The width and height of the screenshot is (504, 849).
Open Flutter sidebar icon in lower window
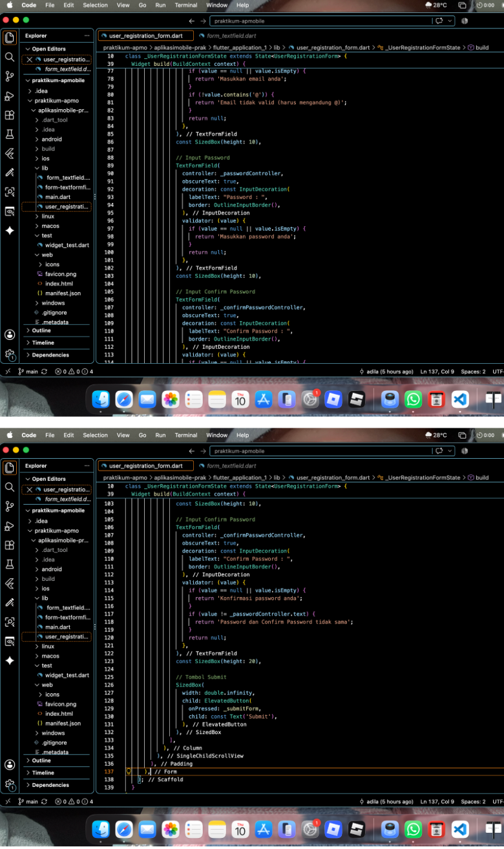pyautogui.click(x=9, y=583)
